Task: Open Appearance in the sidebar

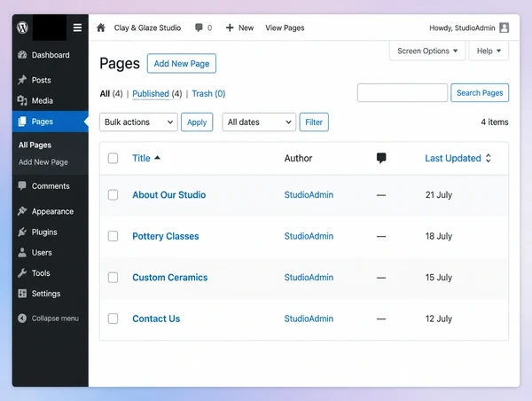Action: pyautogui.click(x=51, y=211)
